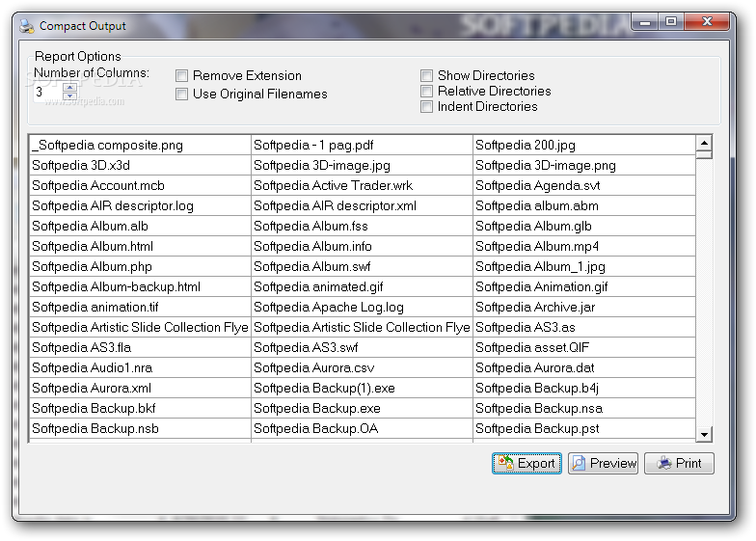This screenshot has height=541, width=756.
Task: Select cell Softpedia 3D-image.jpg
Action: coord(363,166)
